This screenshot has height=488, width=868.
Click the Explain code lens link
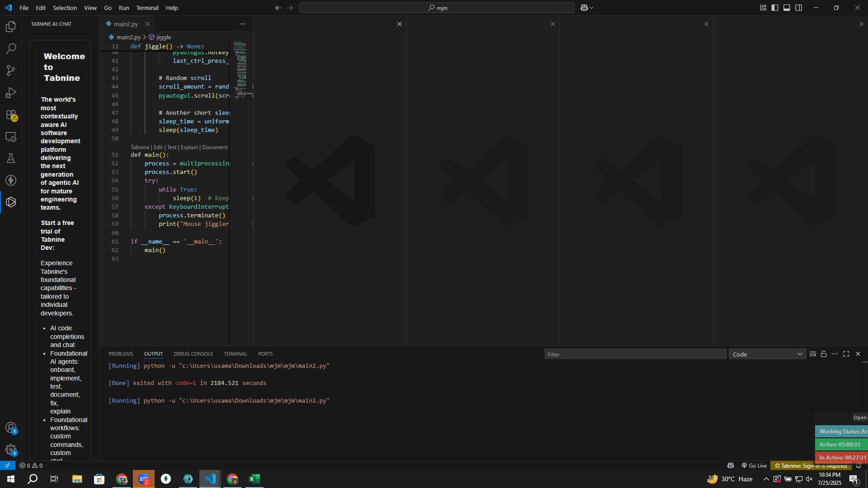[x=189, y=147]
